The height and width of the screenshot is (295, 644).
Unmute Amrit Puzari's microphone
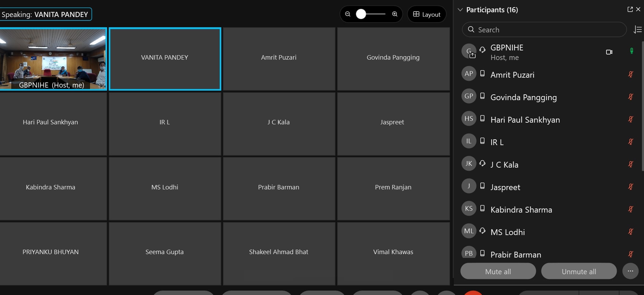631,74
